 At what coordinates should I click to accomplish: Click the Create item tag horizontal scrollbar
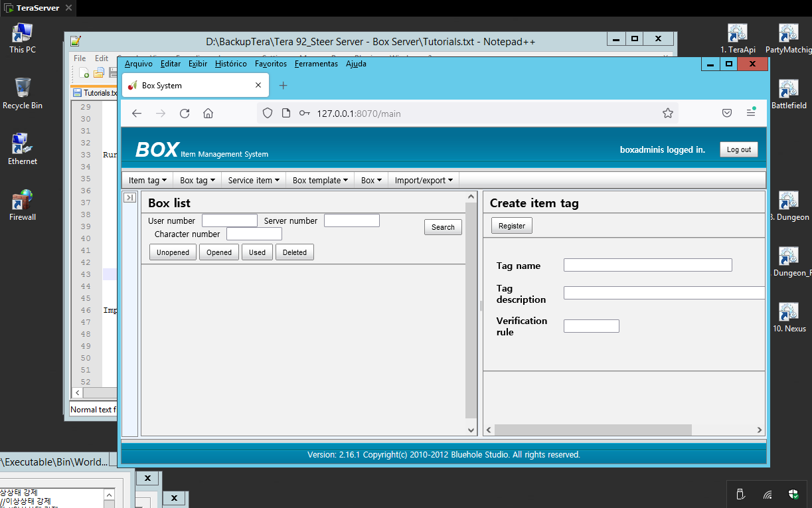point(593,430)
